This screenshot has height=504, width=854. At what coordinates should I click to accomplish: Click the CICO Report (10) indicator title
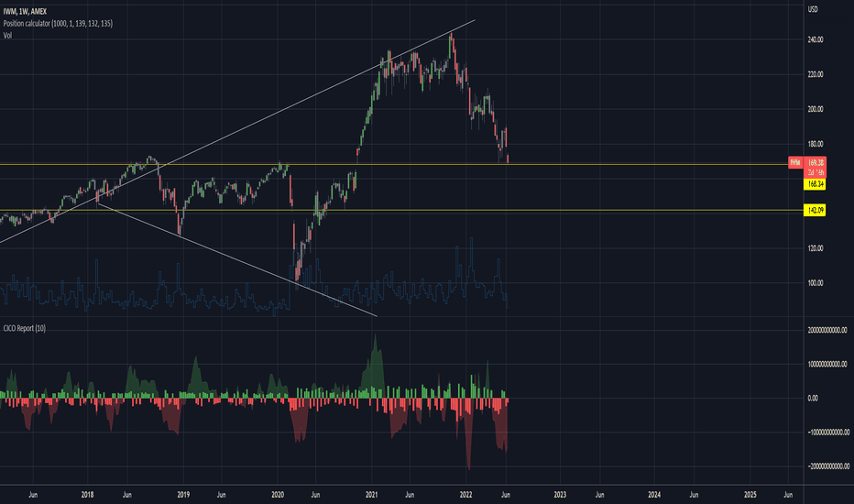tap(25, 328)
